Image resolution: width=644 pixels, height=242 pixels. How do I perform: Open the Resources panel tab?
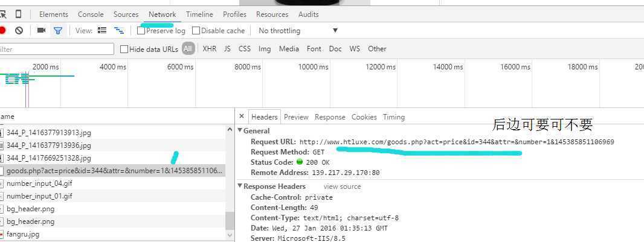272,14
